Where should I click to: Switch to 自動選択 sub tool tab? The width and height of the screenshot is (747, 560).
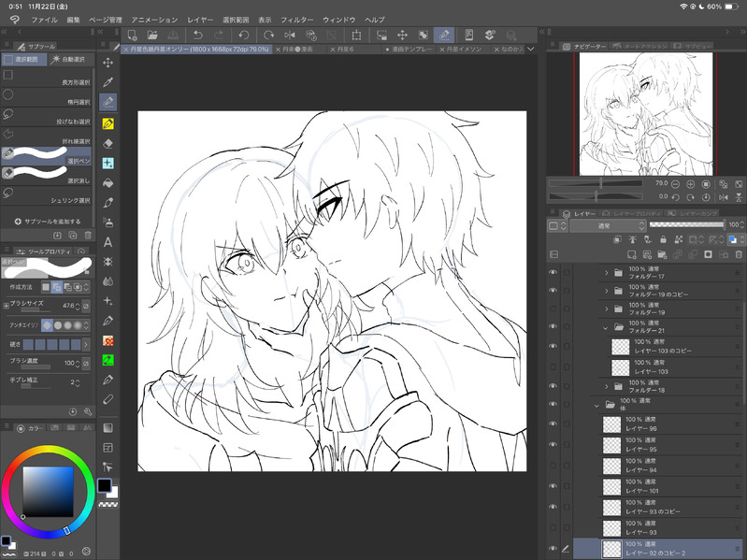pos(68,59)
